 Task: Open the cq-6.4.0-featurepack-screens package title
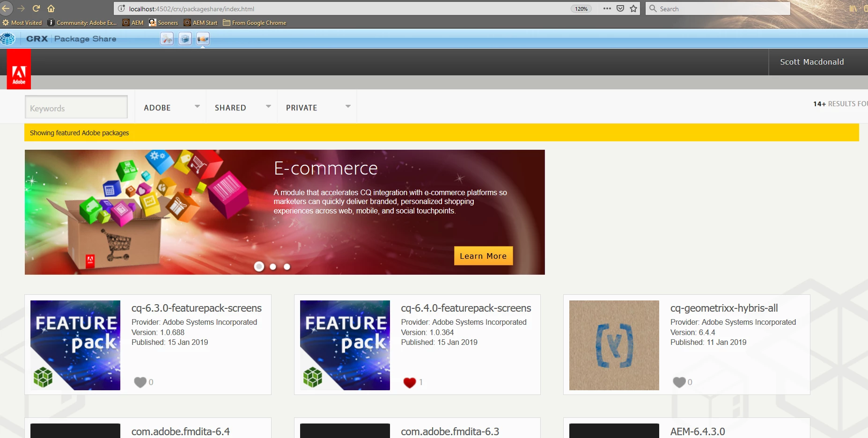pos(466,308)
